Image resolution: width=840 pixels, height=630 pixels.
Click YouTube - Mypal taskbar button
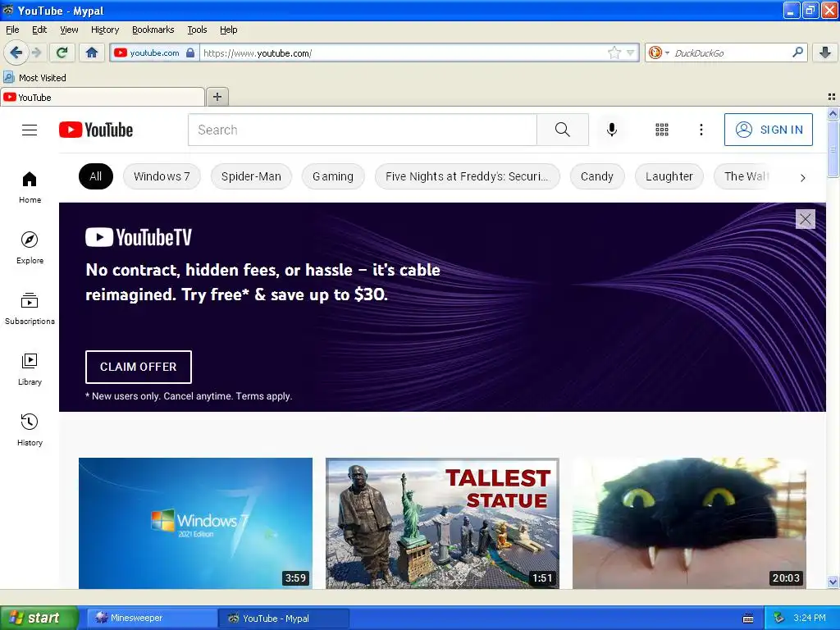coord(283,619)
